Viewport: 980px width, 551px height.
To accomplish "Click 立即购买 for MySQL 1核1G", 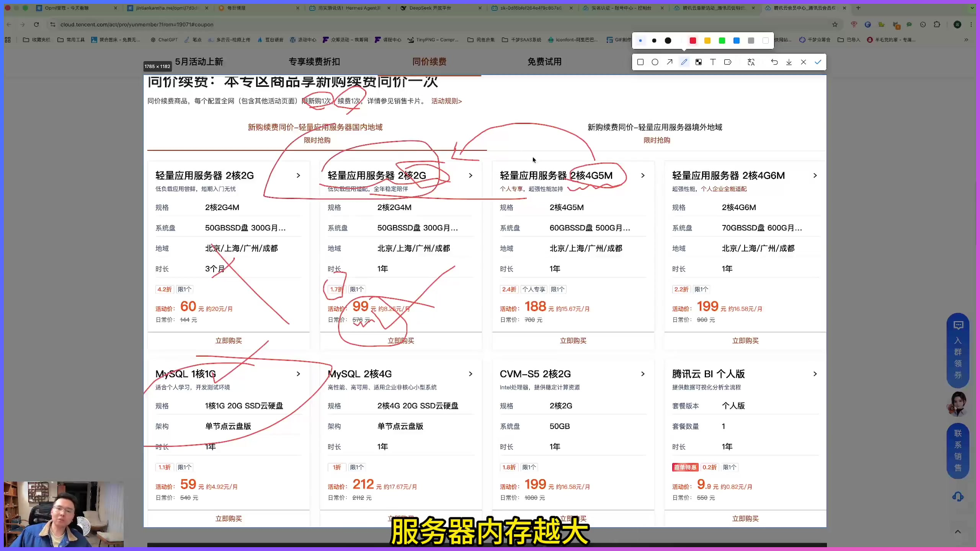I will tap(229, 518).
